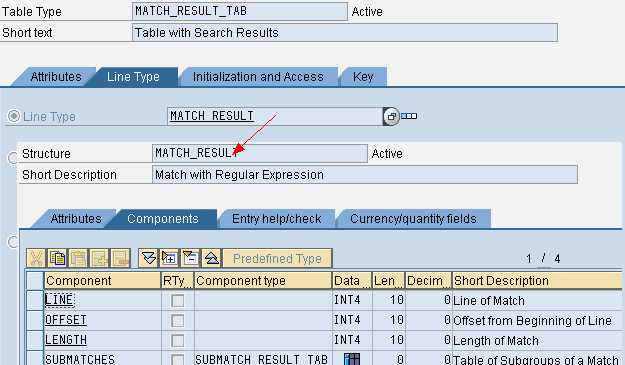Screen dimensions: 625x365
Task: Click the Cut (scissors) toolbar icon
Action: click(36, 258)
